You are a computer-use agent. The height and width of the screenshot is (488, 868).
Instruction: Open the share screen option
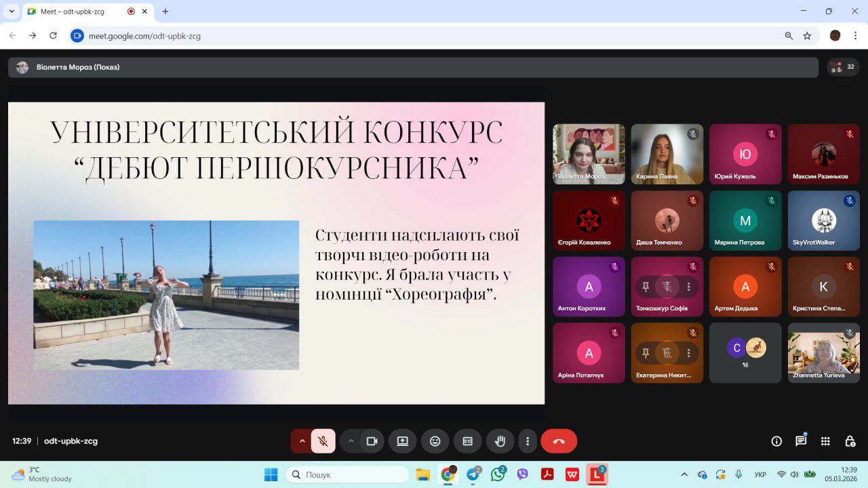(x=402, y=441)
